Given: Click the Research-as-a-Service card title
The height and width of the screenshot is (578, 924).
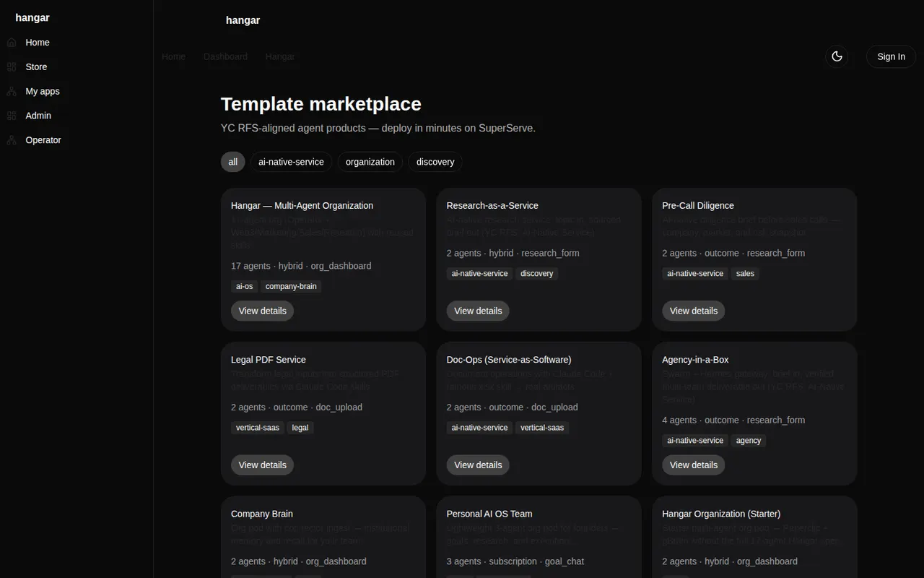Looking at the screenshot, I should pos(492,205).
